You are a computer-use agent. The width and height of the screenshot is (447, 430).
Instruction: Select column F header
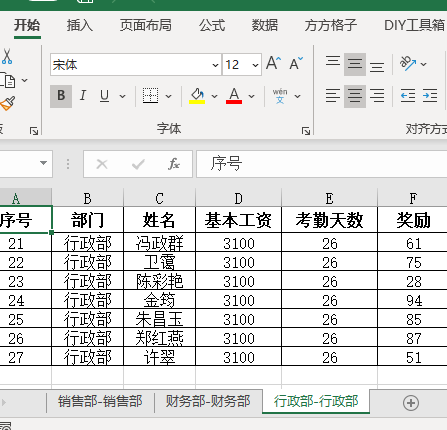[412, 198]
